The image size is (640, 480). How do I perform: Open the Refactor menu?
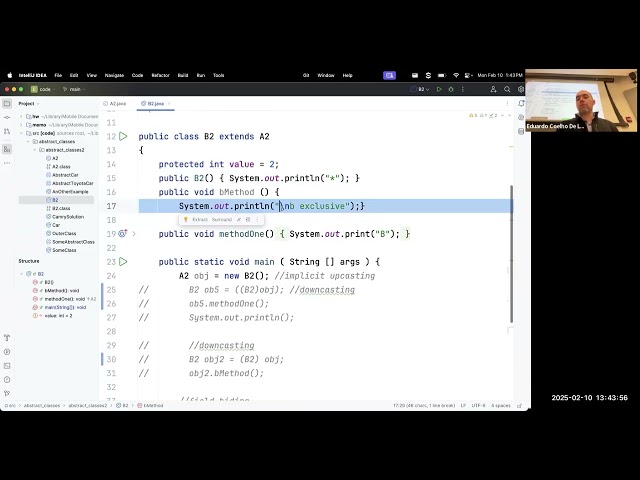(160, 75)
